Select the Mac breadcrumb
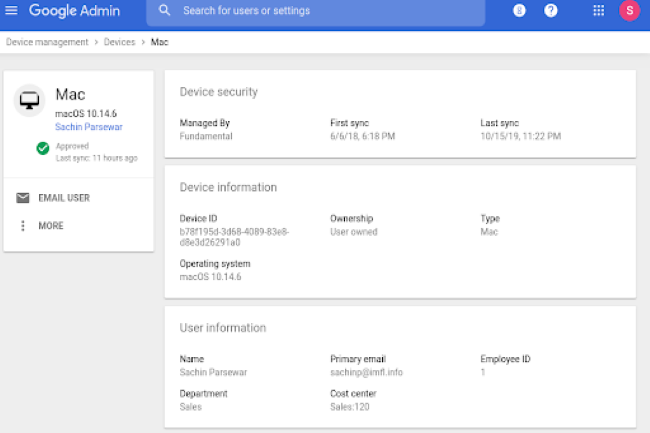Viewport: 650px width, 433px height. coord(160,42)
